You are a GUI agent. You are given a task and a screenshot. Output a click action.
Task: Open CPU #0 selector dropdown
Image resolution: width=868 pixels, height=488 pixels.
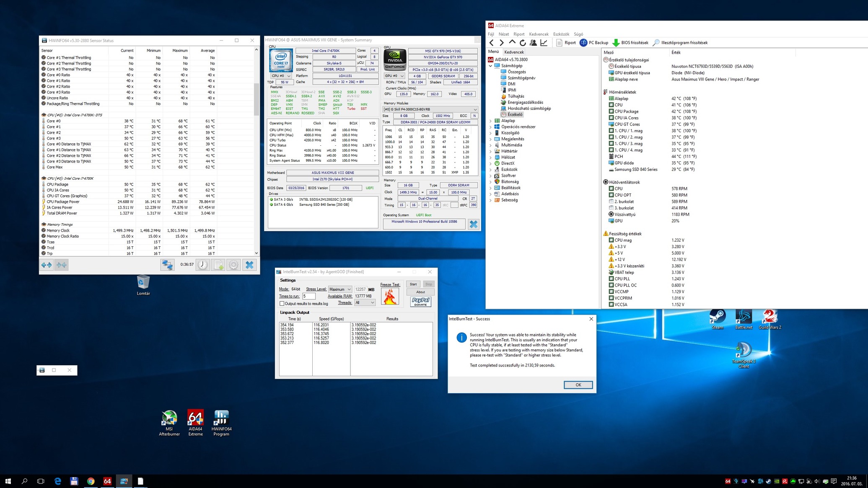coord(281,76)
